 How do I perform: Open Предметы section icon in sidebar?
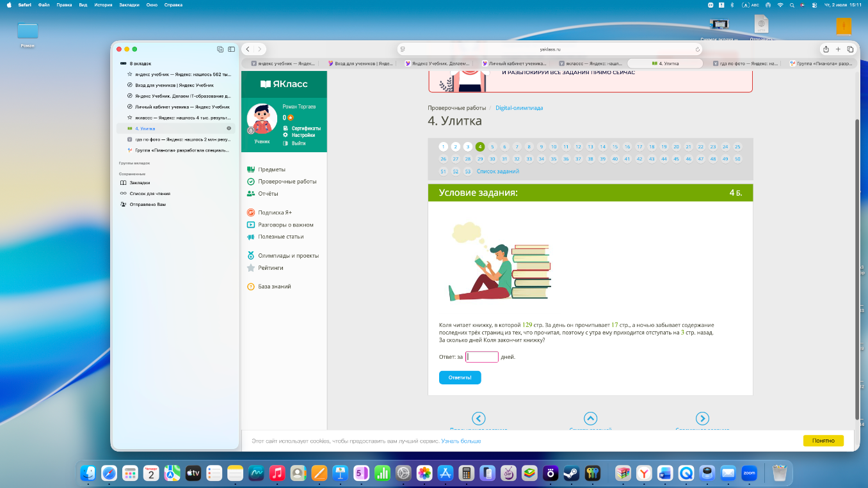tap(251, 169)
